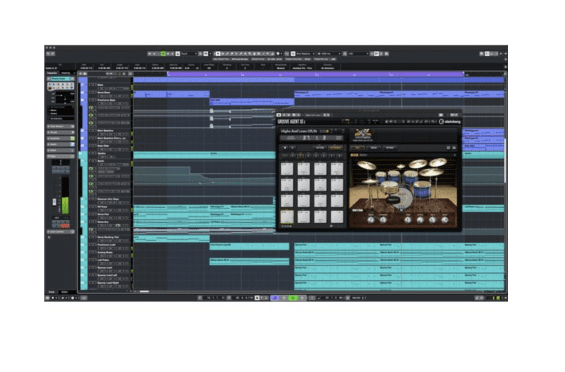Open the quantize preset dropdown in toolbar
This screenshot has width=565, height=372.
tap(358, 54)
